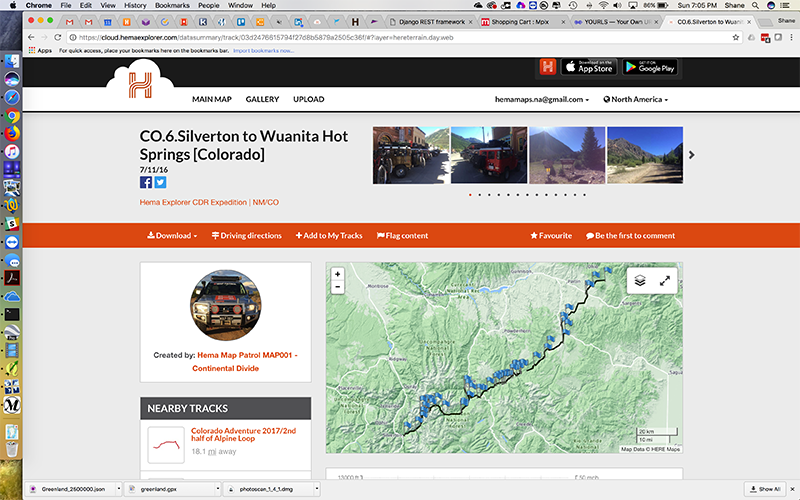Image resolution: width=800 pixels, height=500 pixels.
Task: Click Flag content
Action: pos(403,236)
